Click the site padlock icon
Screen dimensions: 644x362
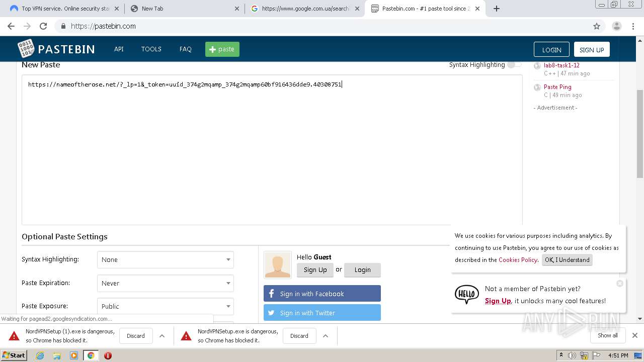(x=63, y=26)
